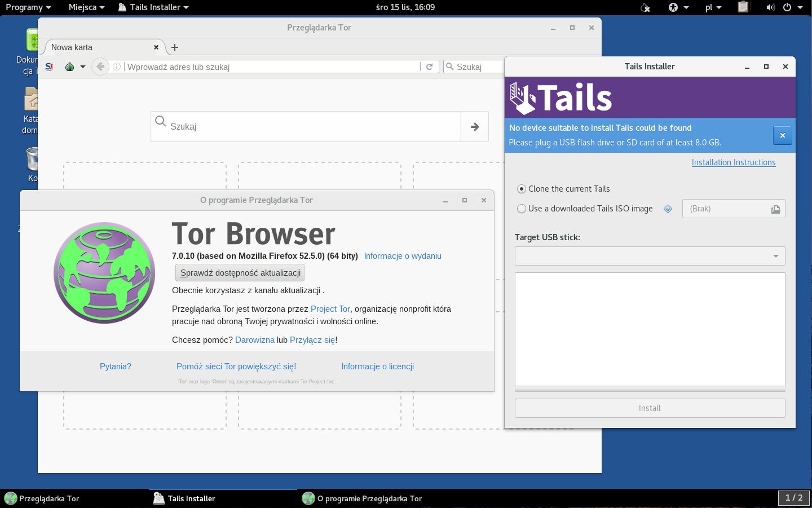The width and height of the screenshot is (812, 508).
Task: Click the Torbutton onion icon
Action: click(70, 67)
